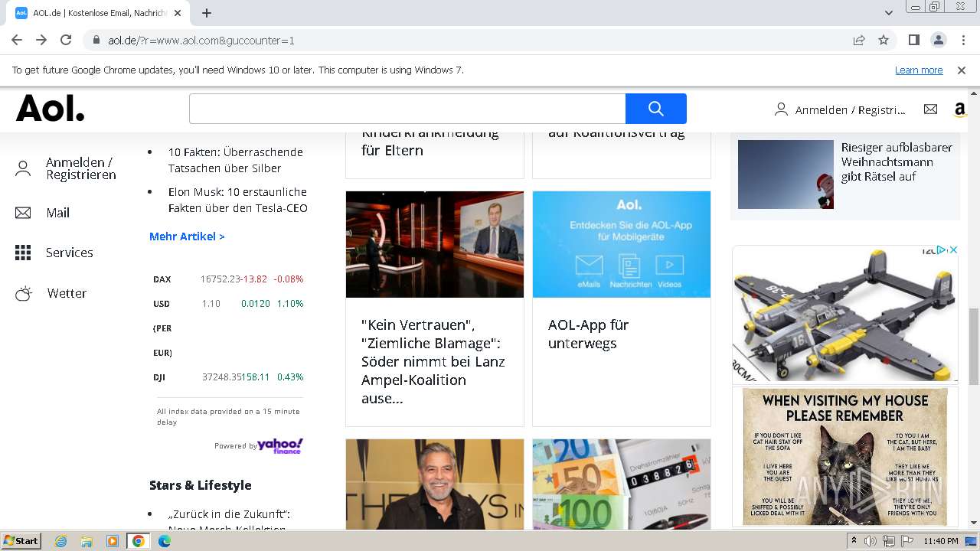Click the volume icon in system tray
The height and width of the screenshot is (551, 980).
871,541
